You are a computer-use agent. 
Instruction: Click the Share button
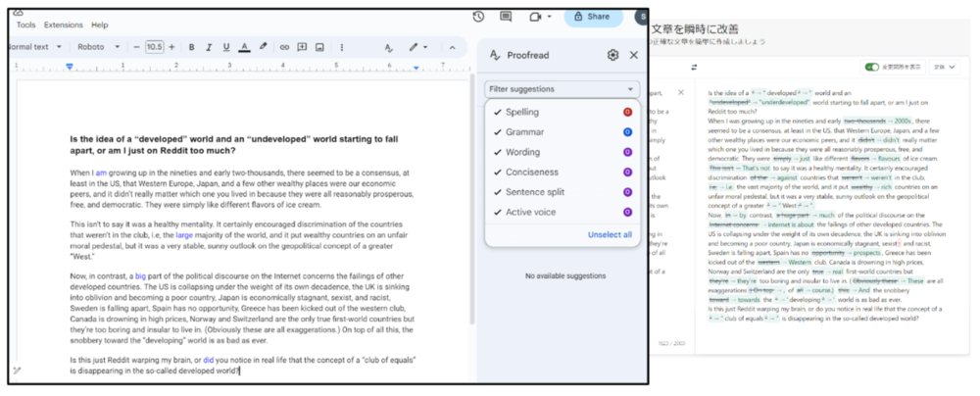pyautogui.click(x=593, y=17)
